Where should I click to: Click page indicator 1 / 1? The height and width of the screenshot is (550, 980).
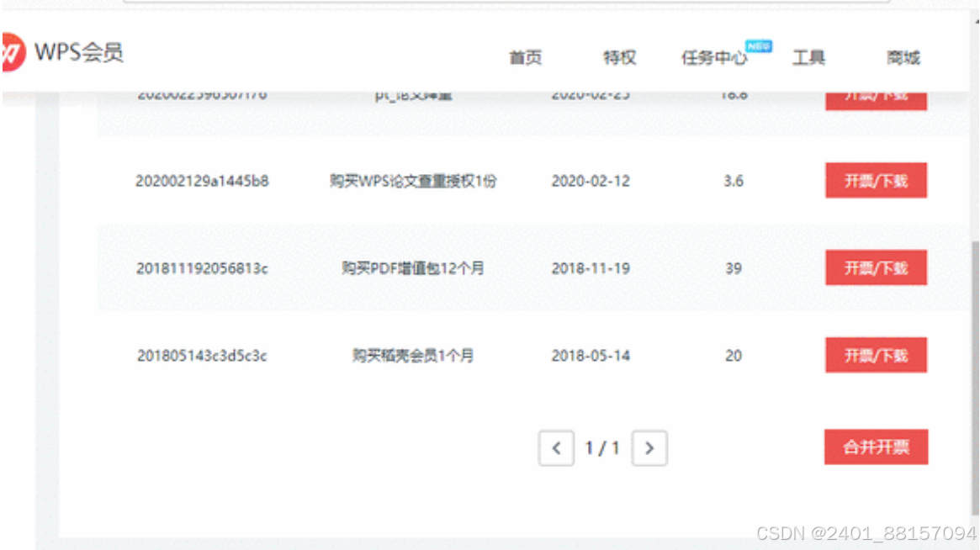coord(601,448)
